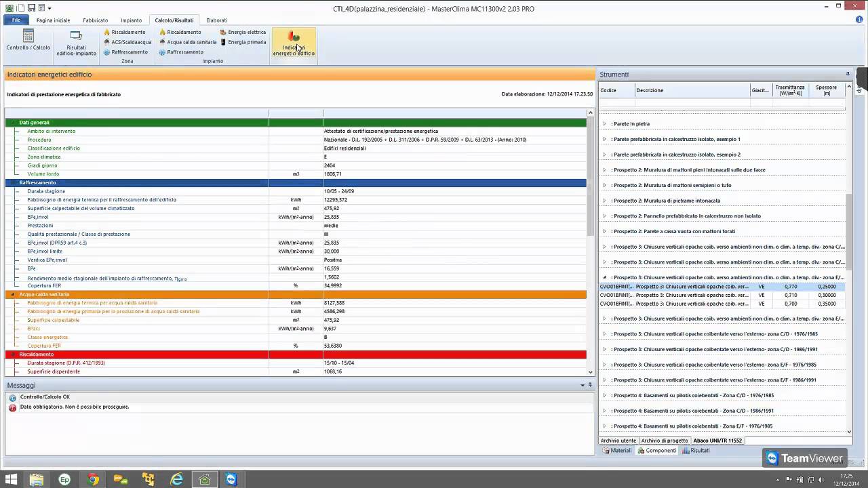
Task: Pin the Strumenti panel
Action: [848, 74]
